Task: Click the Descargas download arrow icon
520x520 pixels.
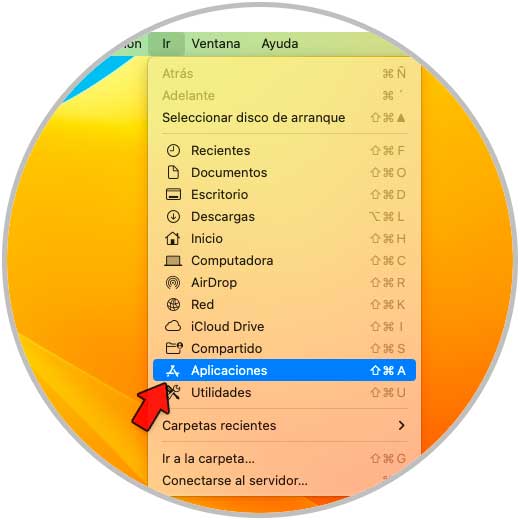Action: coord(173,217)
